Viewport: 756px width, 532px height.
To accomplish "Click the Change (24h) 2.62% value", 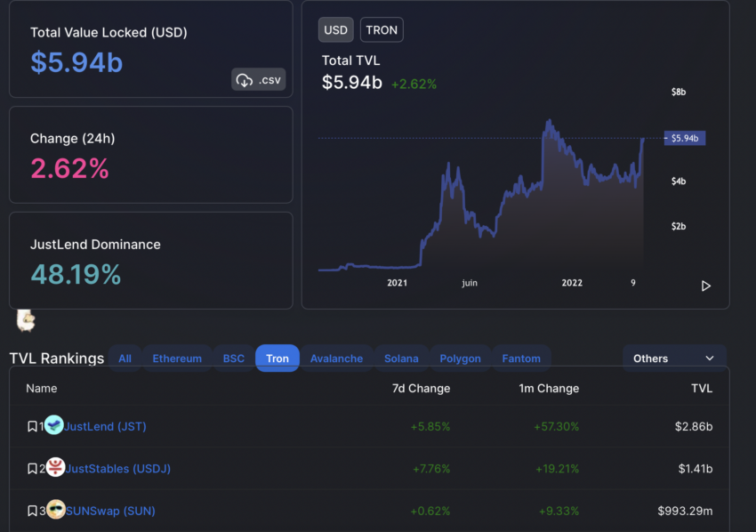I will (70, 168).
